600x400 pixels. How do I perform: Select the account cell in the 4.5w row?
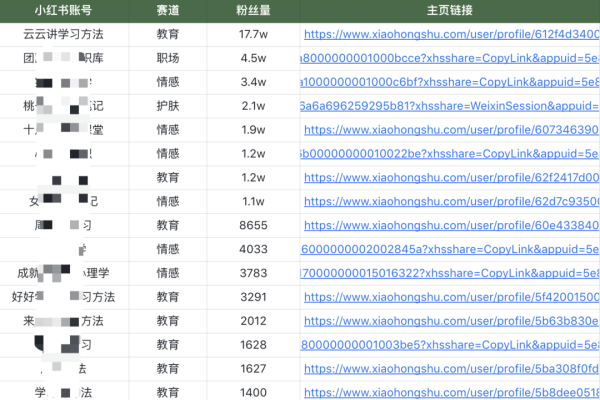point(64,58)
